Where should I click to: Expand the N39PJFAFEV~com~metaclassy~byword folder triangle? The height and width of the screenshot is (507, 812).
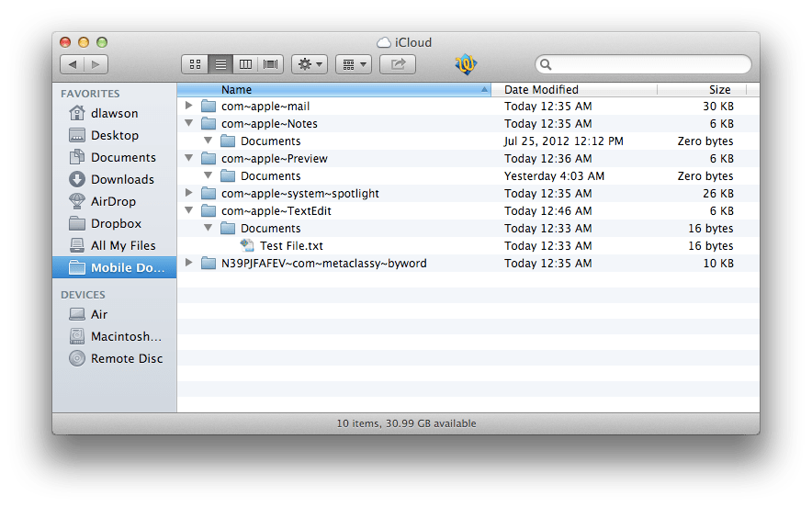click(x=189, y=263)
